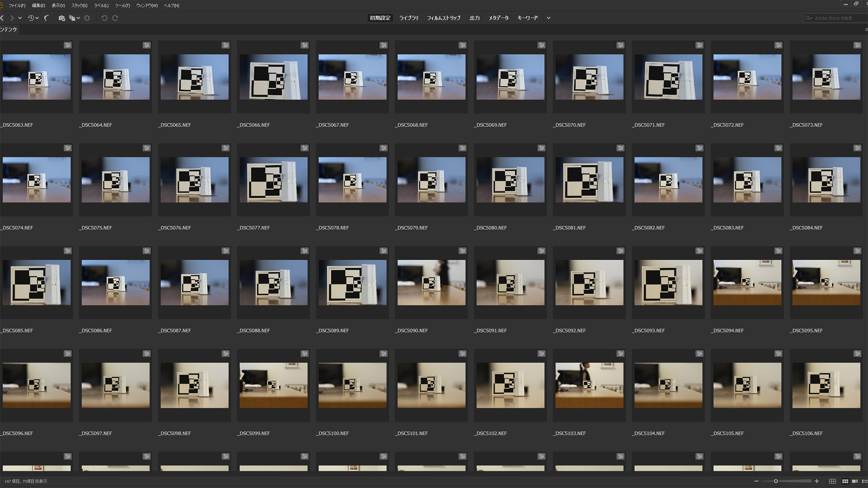
Task: Switch to the ライブラリ workspace
Action: [x=409, y=18]
